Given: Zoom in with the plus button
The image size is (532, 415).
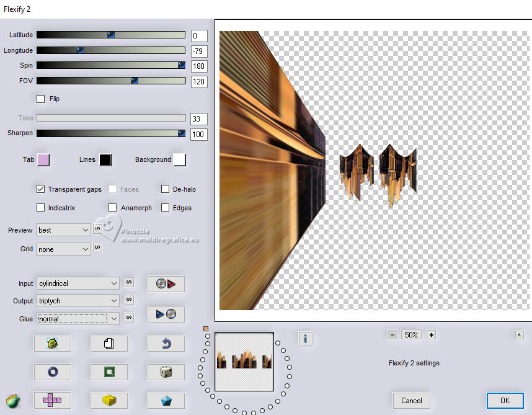Looking at the screenshot, I should click(x=431, y=335).
